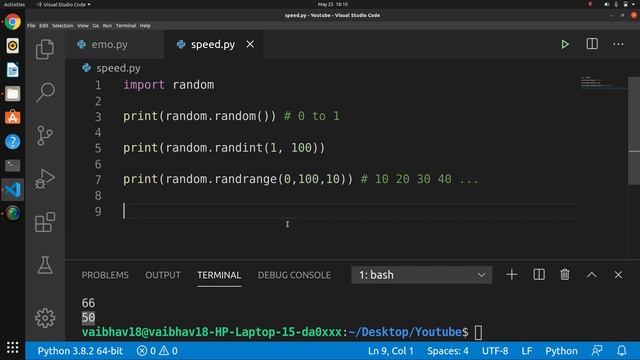
Task: Open editor More Actions ellipsis menu
Action: tap(618, 44)
